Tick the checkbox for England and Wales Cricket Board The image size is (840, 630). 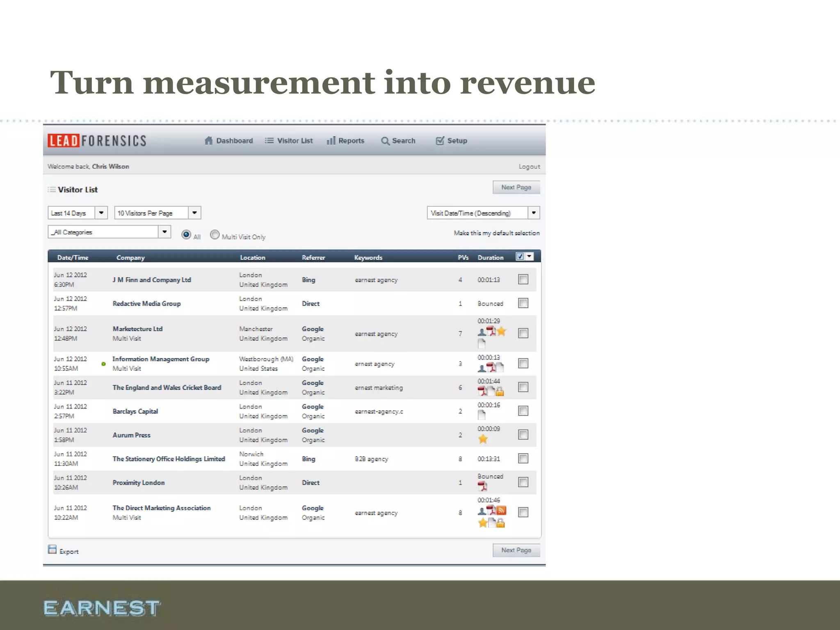(x=523, y=387)
